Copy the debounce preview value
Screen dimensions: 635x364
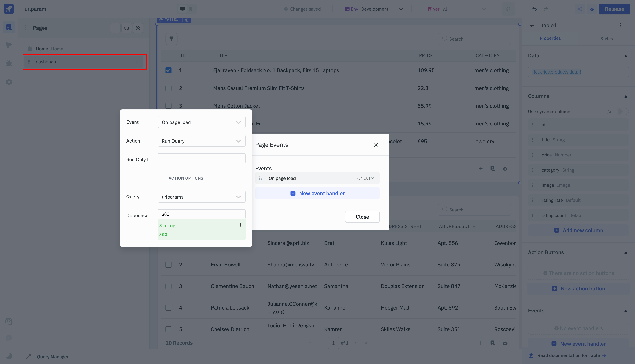click(239, 225)
